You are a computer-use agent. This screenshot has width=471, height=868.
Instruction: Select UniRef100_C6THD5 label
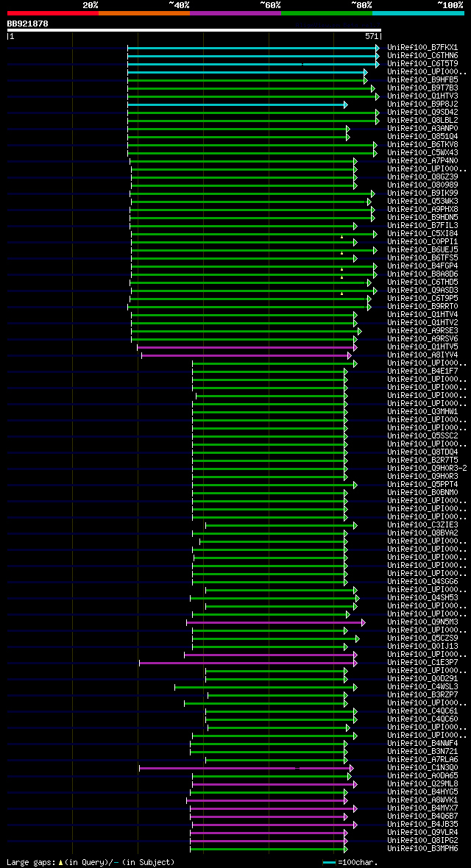422,282
